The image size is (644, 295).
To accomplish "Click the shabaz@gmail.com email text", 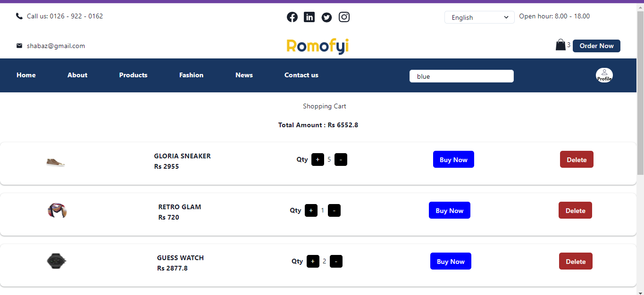I will 56,46.
